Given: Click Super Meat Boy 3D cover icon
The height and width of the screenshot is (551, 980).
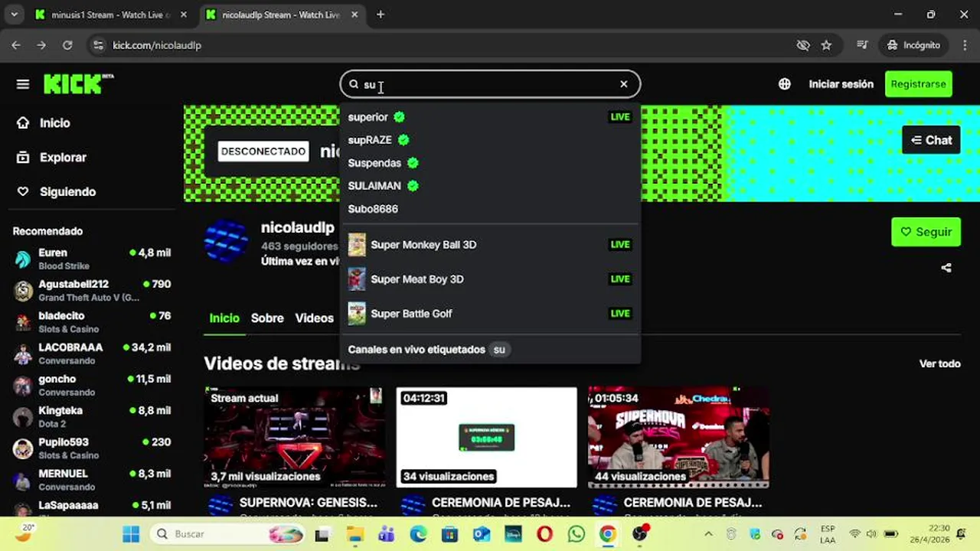Looking at the screenshot, I should 357,279.
